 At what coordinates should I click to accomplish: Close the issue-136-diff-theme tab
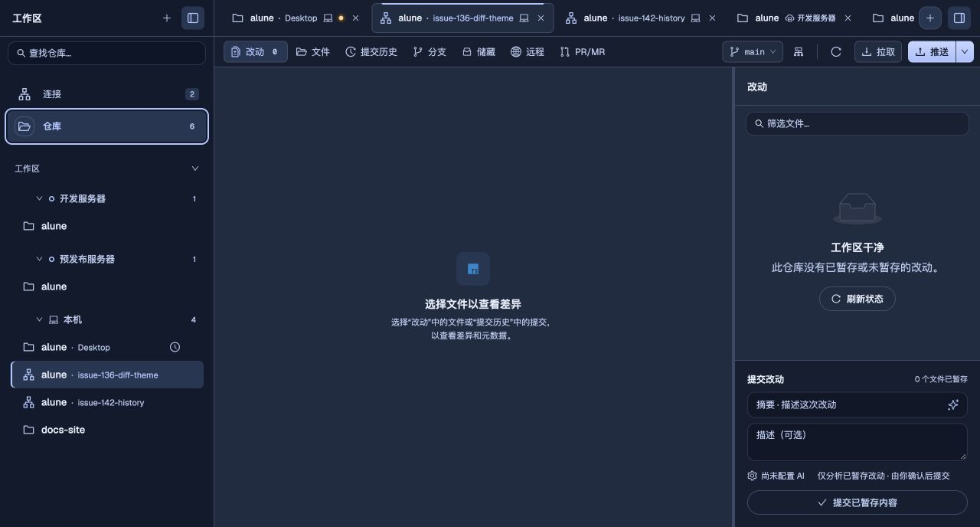541,18
